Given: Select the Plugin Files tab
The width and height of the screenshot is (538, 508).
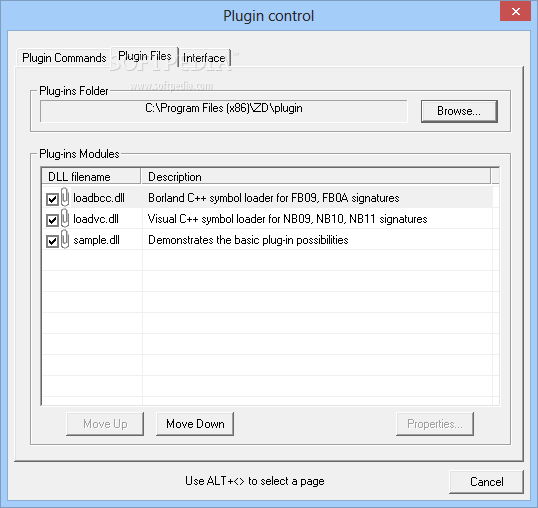Looking at the screenshot, I should [144, 56].
